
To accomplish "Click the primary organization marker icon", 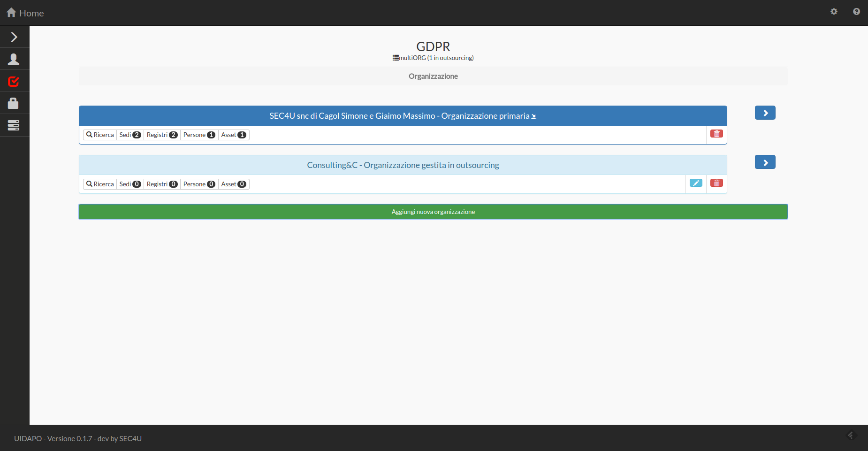I will 533,116.
